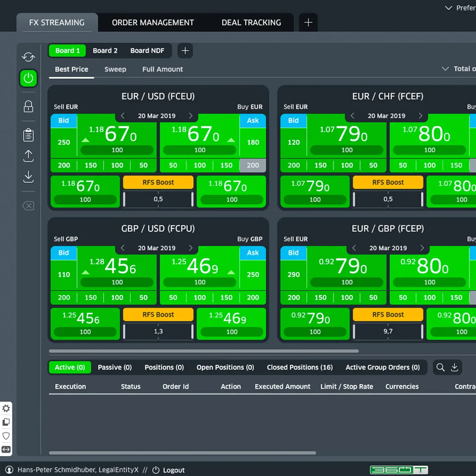Viewport: 476px width, 476px height.
Task: Search orders with magnifier icon
Action: point(440,367)
